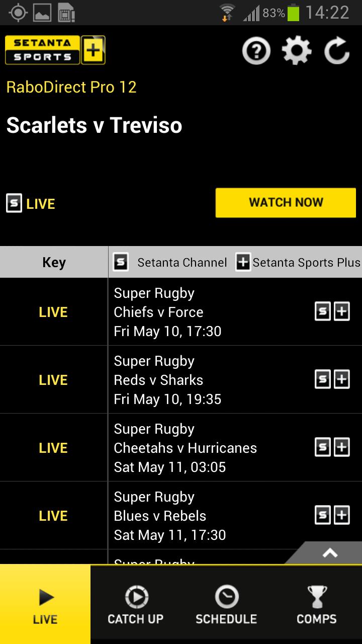Switch to the SCHEDULE tab
Image resolution: width=362 pixels, height=644 pixels.
(226, 603)
